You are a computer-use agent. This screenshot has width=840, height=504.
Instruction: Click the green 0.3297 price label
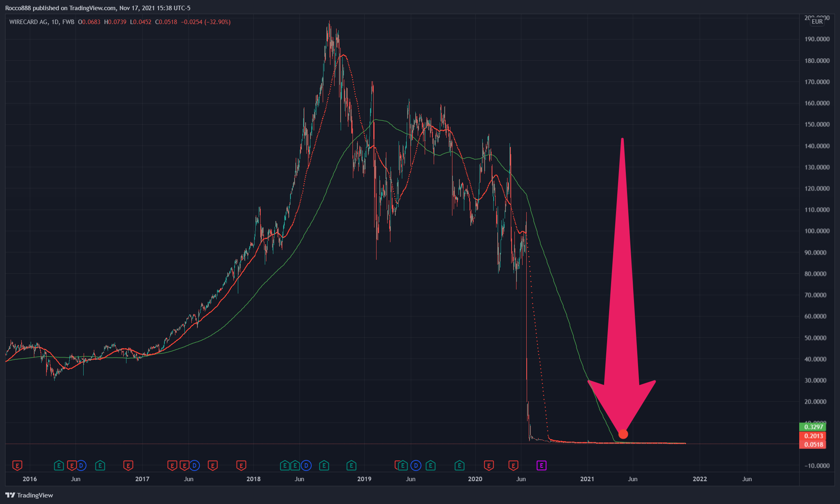pyautogui.click(x=813, y=427)
